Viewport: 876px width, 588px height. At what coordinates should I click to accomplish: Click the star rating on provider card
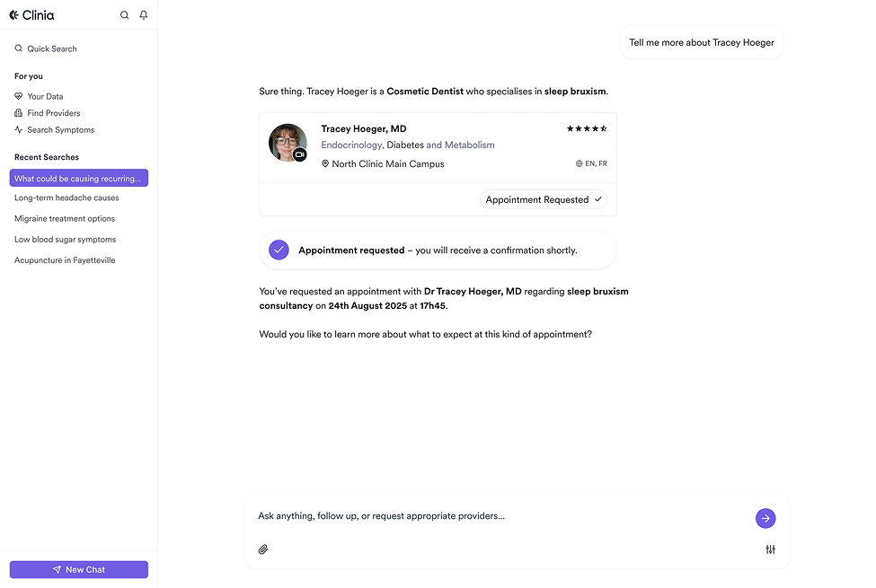(x=586, y=129)
